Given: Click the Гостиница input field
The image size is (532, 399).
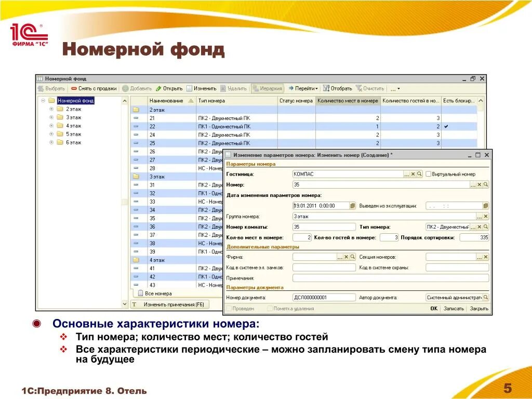Looking at the screenshot, I should point(348,174).
